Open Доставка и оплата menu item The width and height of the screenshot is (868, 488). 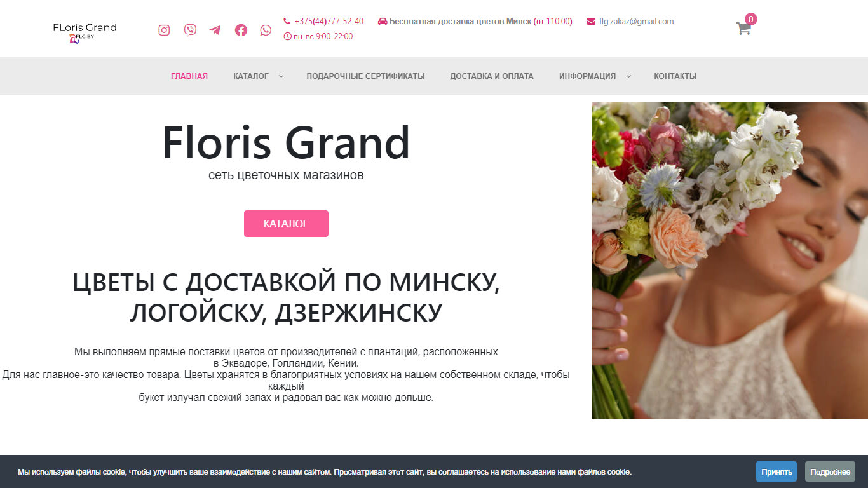(x=492, y=76)
